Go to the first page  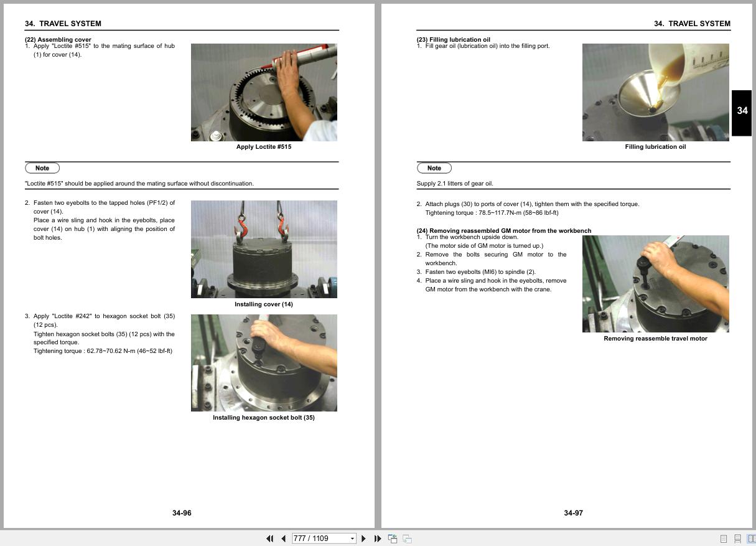269,539
